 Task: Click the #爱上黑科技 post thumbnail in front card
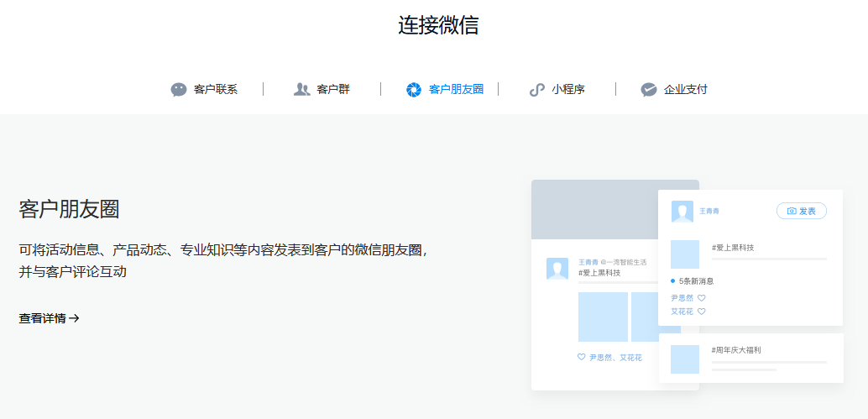[x=685, y=254]
